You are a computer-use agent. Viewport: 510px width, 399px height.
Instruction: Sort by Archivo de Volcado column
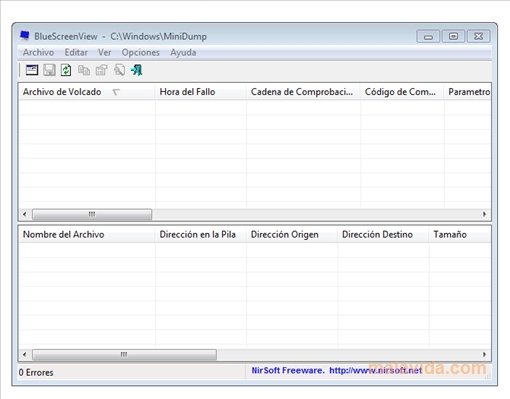[87, 92]
